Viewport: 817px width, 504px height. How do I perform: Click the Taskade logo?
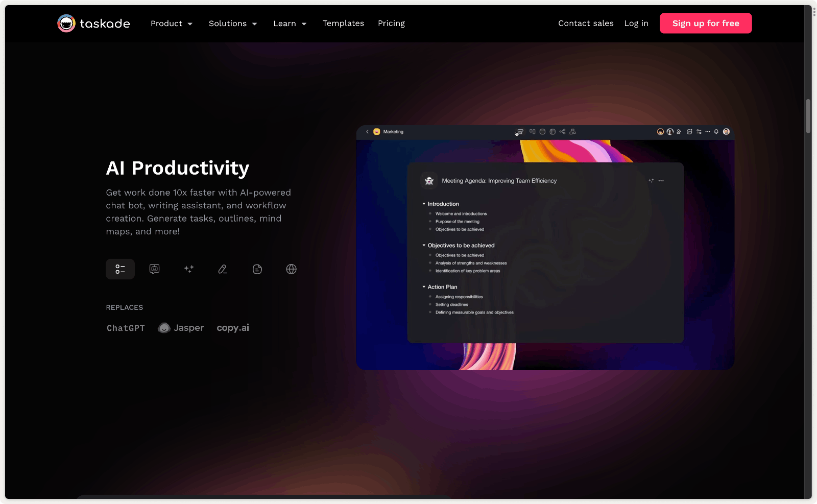coord(94,23)
